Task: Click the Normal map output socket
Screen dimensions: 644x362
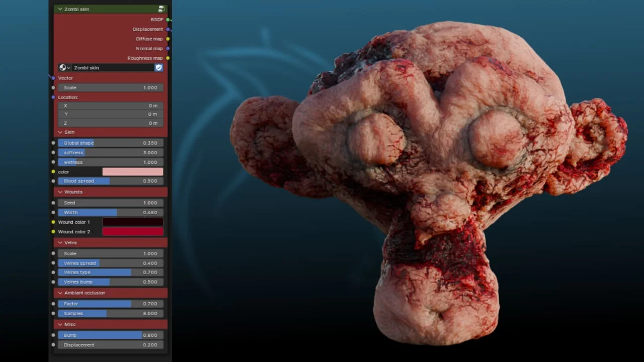Action: (x=168, y=48)
